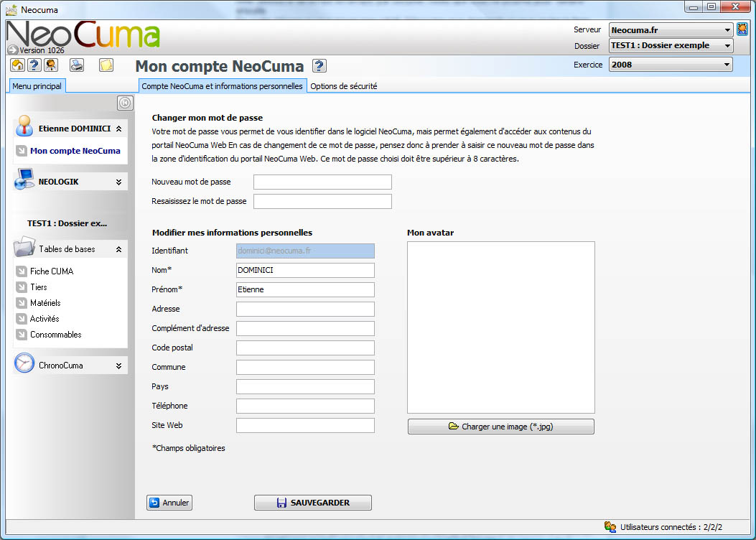Click the Pays input field
Image resolution: width=756 pixels, height=540 pixels.
point(305,386)
